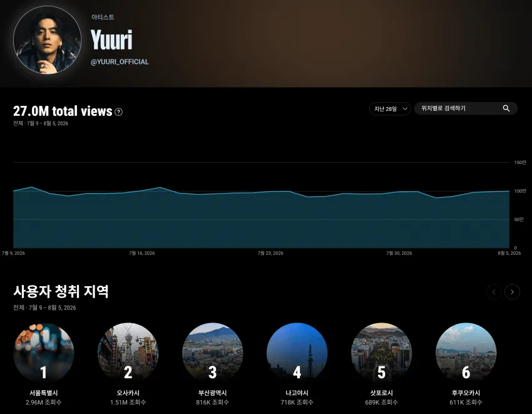Click the 1.51M 조회수 view count
This screenshot has width=532, height=414.
(128, 403)
